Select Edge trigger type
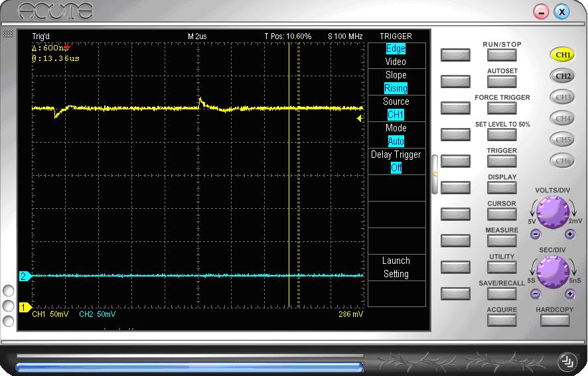The image size is (588, 376). (396, 48)
